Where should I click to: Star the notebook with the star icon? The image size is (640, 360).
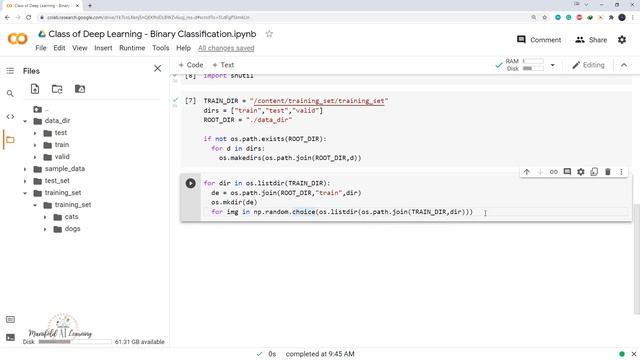coord(269,34)
